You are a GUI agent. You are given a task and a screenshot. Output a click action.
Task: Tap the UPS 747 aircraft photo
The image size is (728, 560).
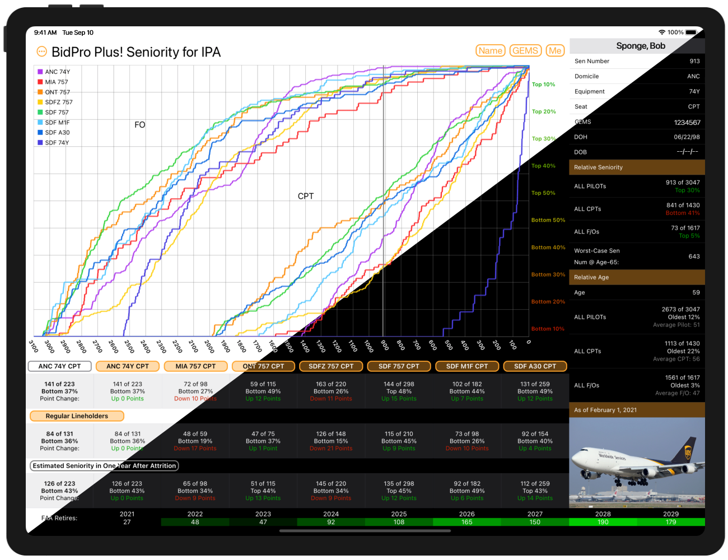click(x=637, y=463)
